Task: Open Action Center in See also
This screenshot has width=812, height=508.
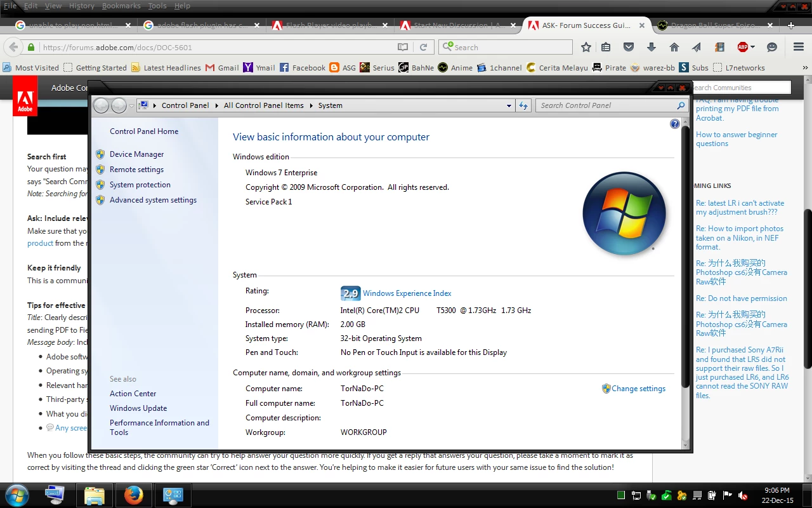Action: click(133, 394)
